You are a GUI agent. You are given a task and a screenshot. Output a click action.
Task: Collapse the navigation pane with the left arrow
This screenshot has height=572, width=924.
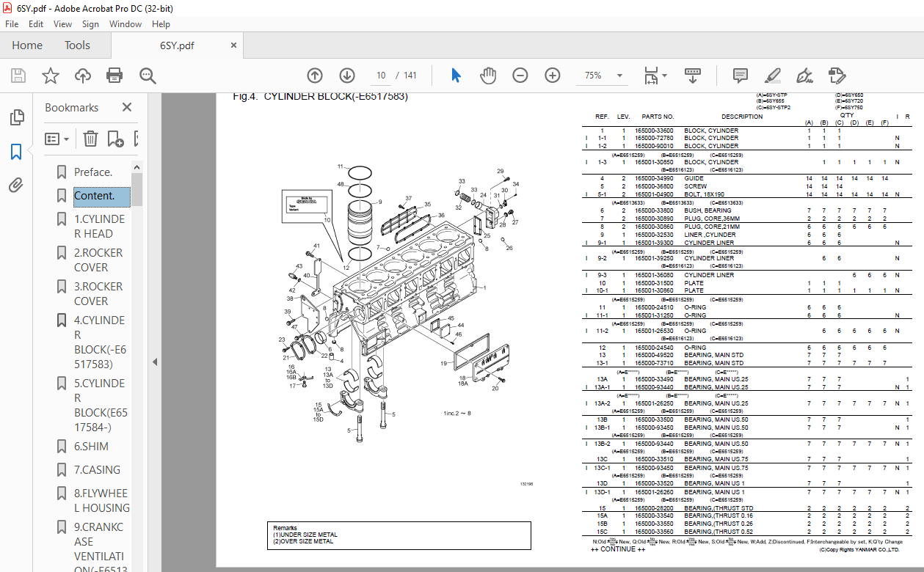[x=154, y=362]
